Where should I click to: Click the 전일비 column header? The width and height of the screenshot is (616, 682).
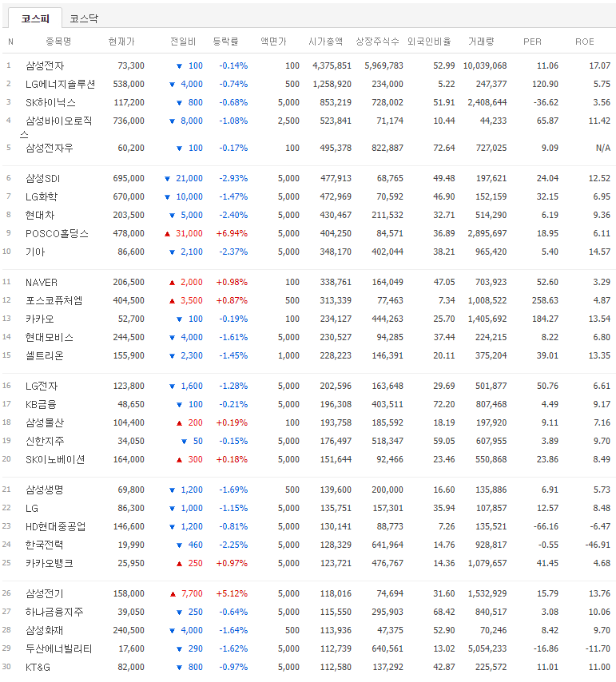(183, 42)
